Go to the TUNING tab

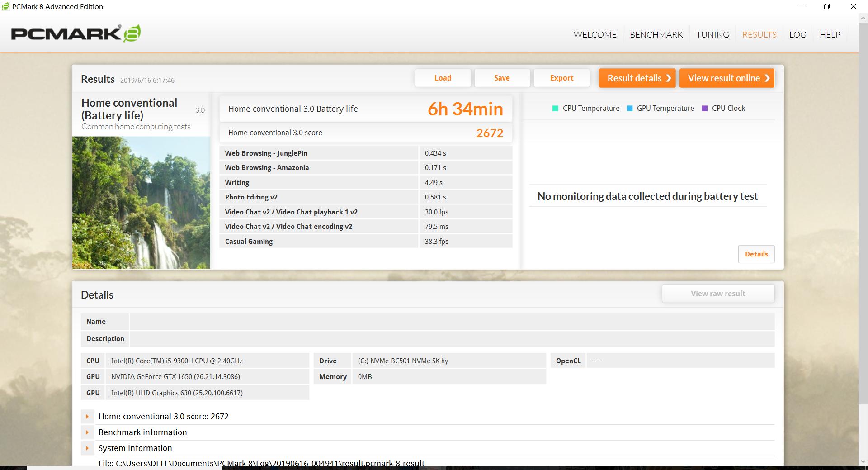712,34
